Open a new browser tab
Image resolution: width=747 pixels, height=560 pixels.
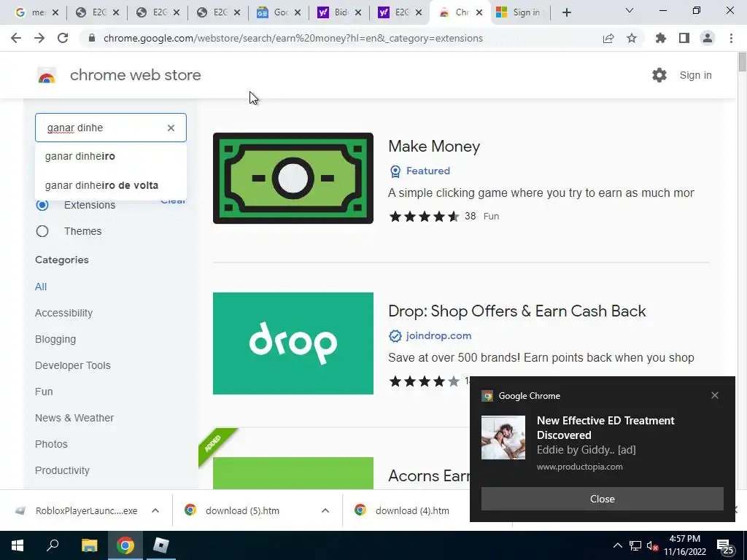566,12
